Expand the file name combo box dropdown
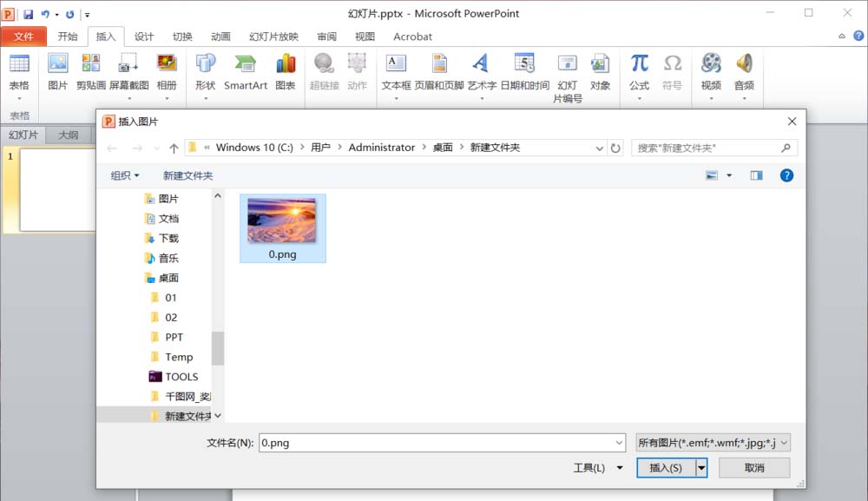The image size is (868, 501). pos(619,442)
